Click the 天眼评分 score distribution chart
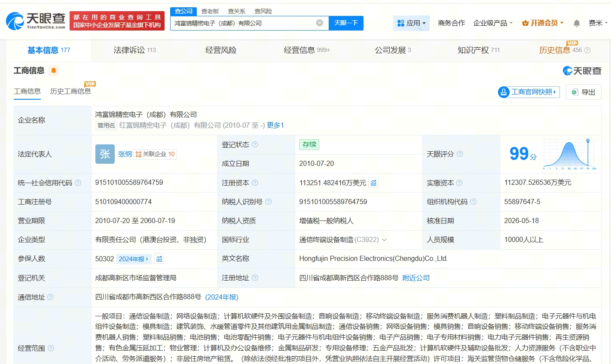The width and height of the screenshot is (611, 364). (569, 154)
